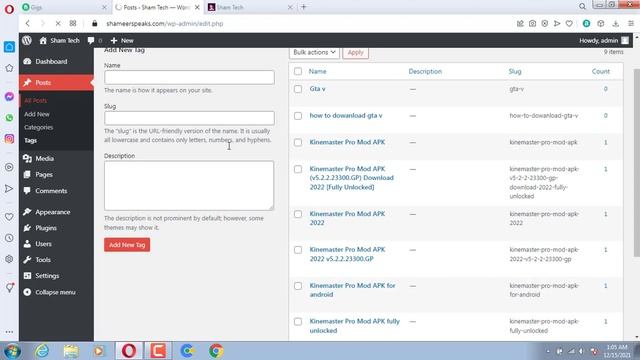Open the Settings menu

click(47, 276)
